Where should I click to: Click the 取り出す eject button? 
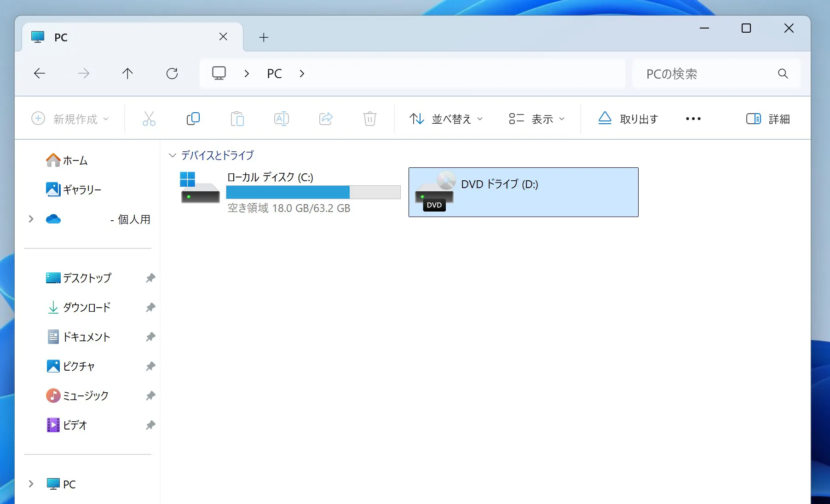[x=628, y=119]
